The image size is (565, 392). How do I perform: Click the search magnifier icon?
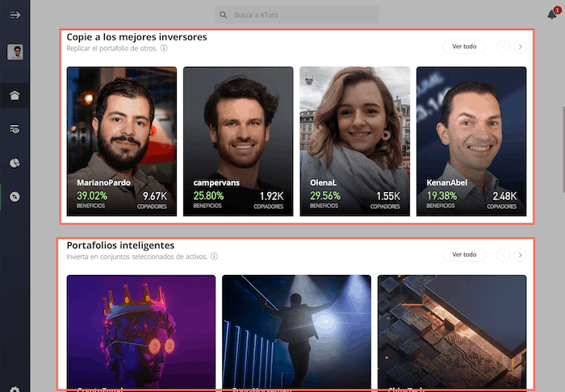click(224, 15)
